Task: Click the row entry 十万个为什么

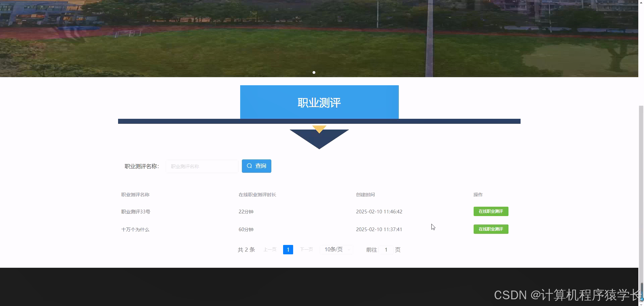Action: tap(135, 229)
